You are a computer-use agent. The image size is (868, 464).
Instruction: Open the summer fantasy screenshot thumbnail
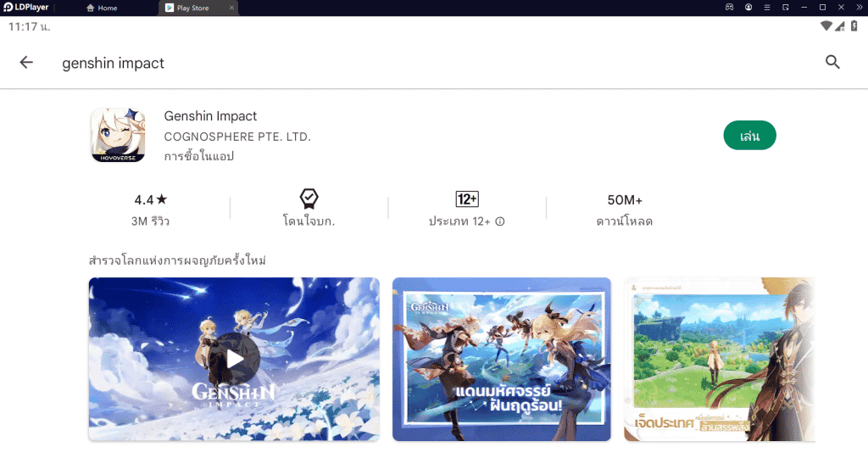pyautogui.click(x=502, y=359)
